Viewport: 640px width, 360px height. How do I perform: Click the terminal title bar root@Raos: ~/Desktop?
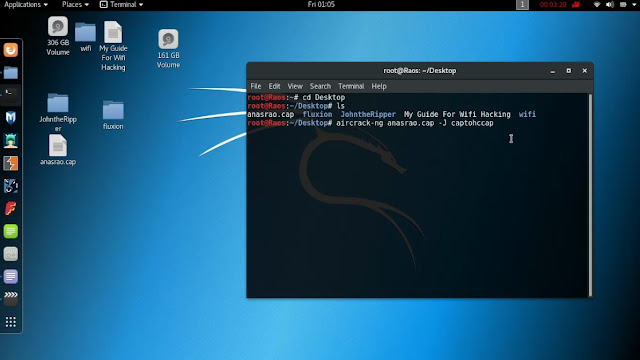pos(420,71)
